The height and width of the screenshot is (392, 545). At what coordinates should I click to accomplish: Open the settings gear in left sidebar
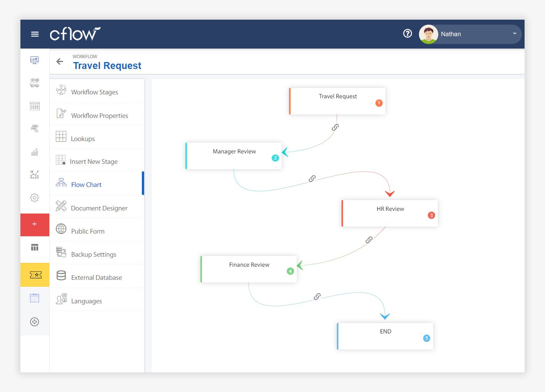click(x=35, y=198)
